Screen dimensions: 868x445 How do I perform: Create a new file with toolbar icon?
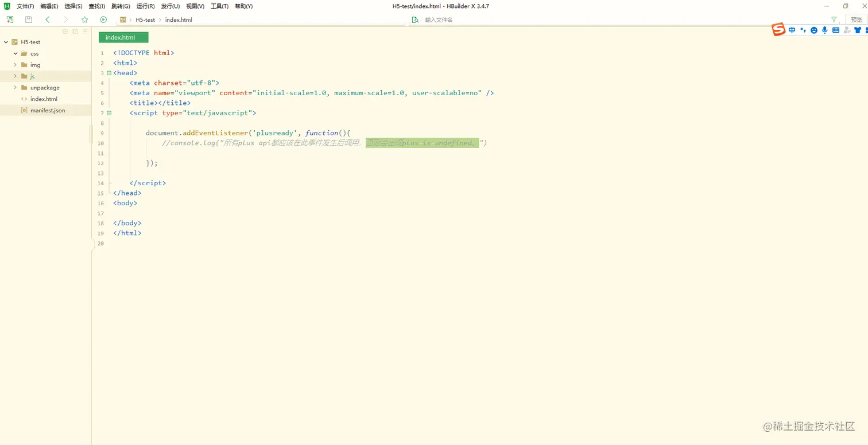10,19
